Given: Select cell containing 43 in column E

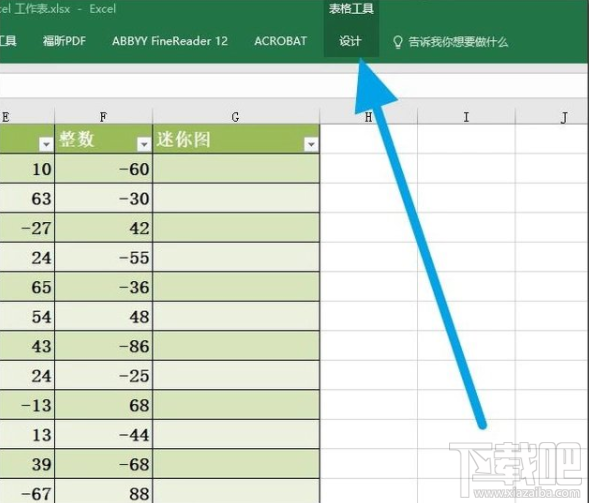Looking at the screenshot, I should (27, 346).
